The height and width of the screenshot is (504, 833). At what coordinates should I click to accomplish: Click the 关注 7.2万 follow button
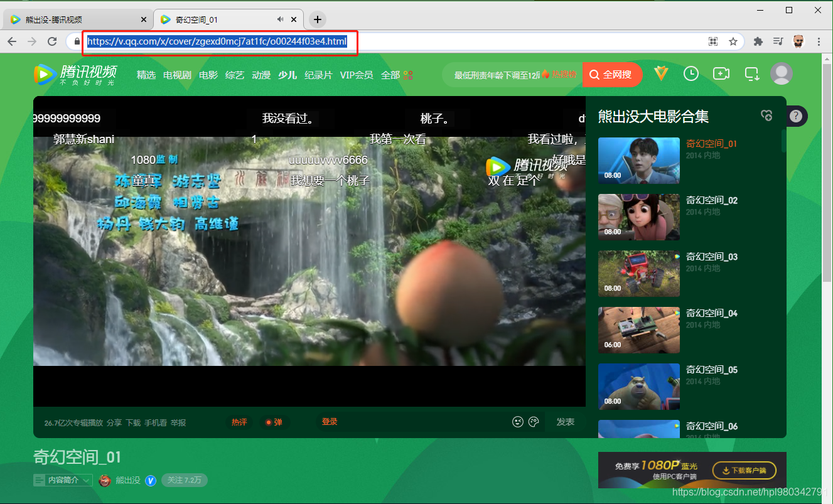tap(185, 480)
